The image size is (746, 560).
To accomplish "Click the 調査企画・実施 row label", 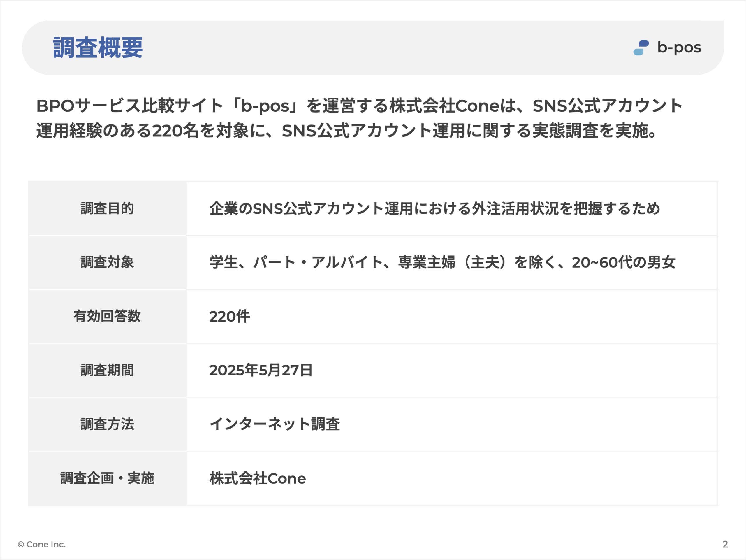I will 107,478.
